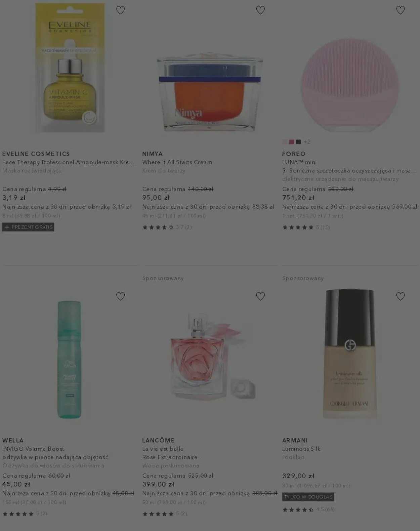
Task: View Armani Luminous Silk star rating
Action: (x=308, y=510)
